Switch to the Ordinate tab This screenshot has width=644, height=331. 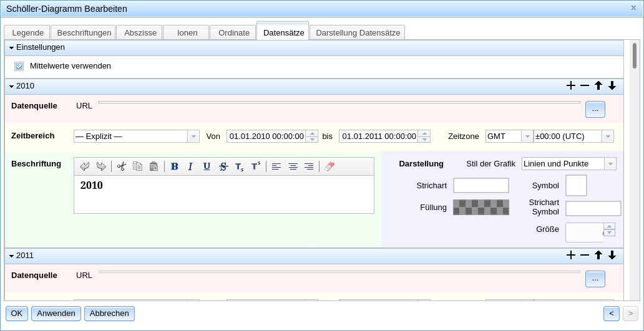pyautogui.click(x=233, y=33)
